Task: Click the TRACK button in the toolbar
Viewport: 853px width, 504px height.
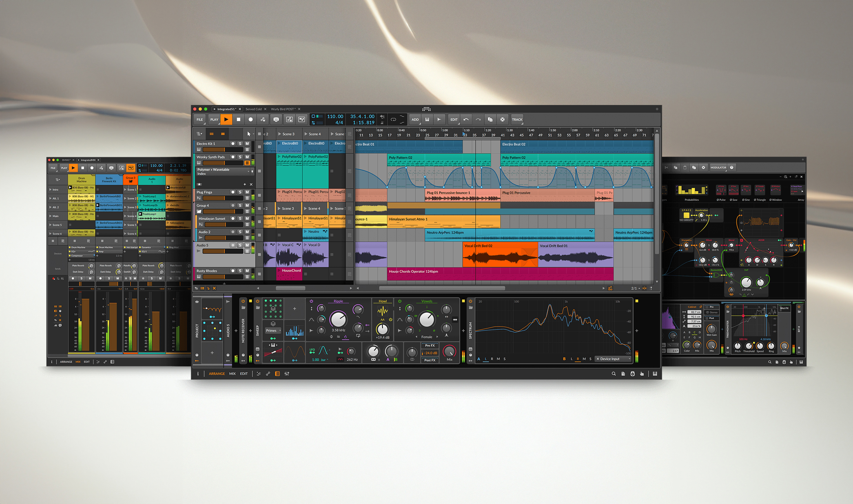Action: [517, 120]
